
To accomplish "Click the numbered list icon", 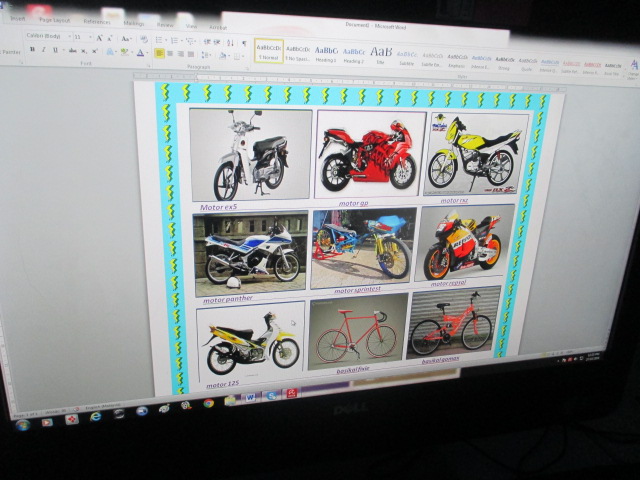I will (174, 40).
